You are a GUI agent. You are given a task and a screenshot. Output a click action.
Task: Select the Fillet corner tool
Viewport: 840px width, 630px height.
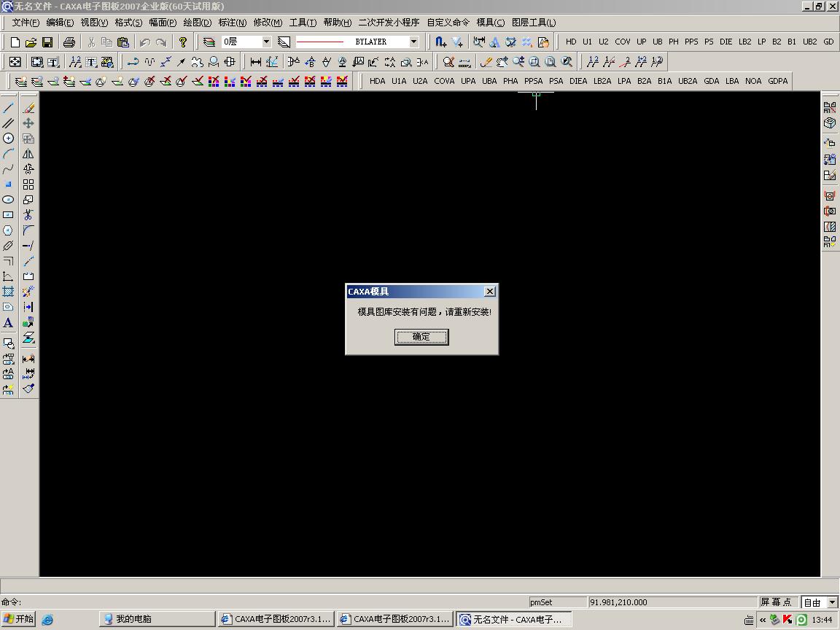coord(28,230)
